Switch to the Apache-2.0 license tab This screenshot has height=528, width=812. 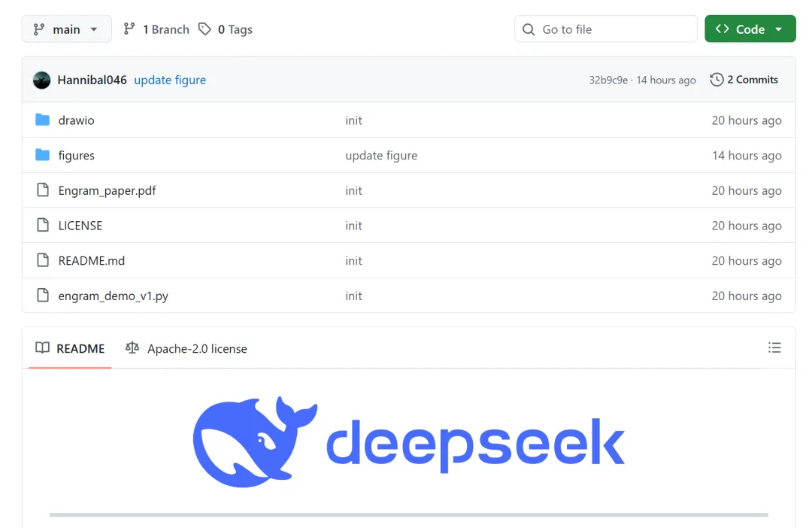pyautogui.click(x=186, y=348)
